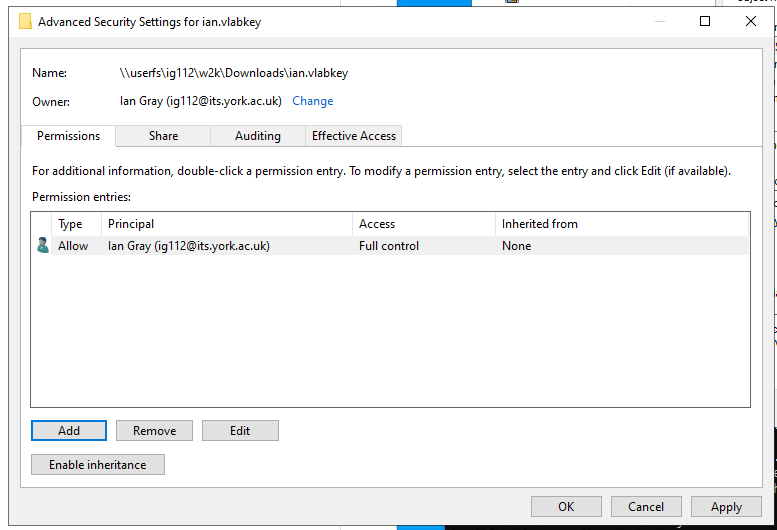Sort by the Type column header

[x=70, y=224]
